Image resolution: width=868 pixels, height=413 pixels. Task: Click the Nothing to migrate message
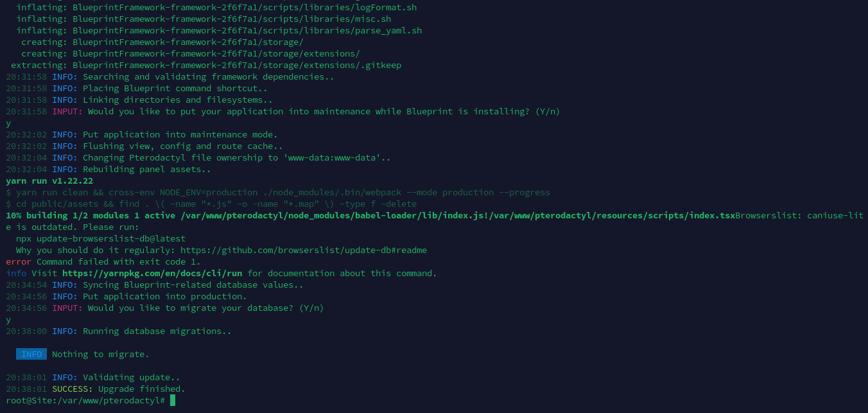point(101,354)
